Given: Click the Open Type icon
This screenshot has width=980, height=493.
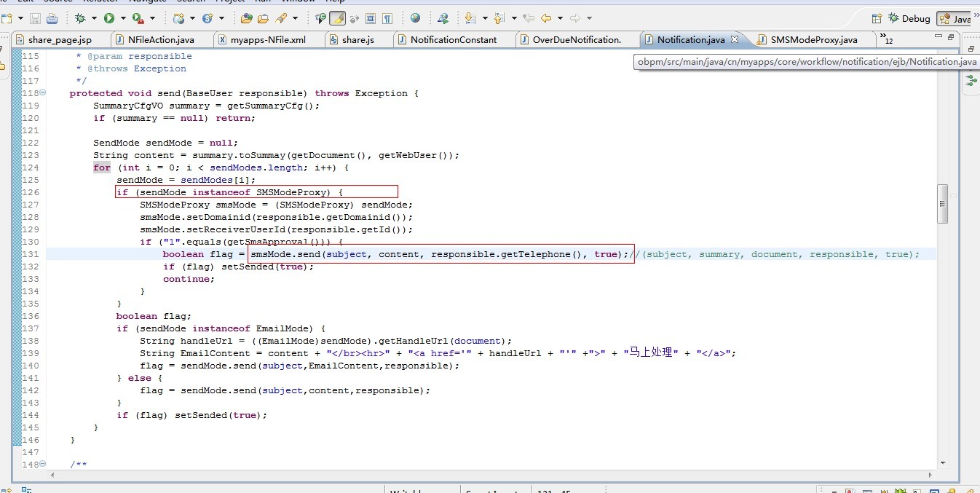Looking at the screenshot, I should point(246,18).
